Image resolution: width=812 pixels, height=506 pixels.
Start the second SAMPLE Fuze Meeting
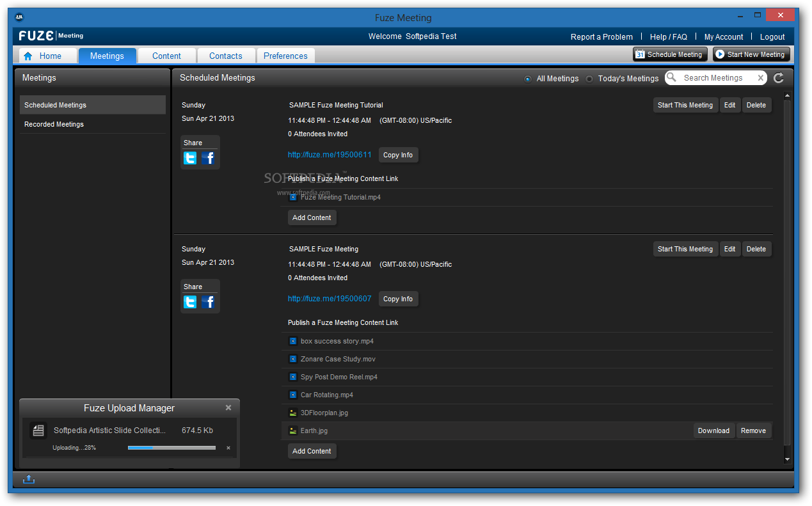point(685,249)
